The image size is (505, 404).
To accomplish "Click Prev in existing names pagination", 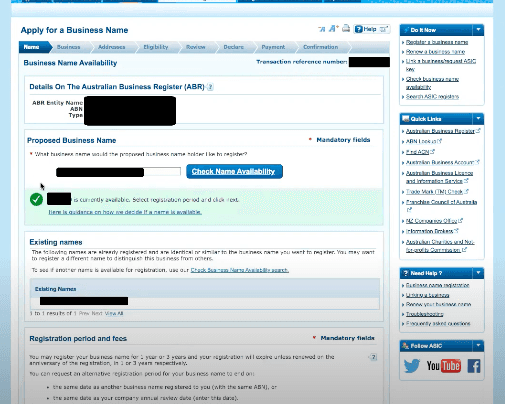I will [84, 313].
